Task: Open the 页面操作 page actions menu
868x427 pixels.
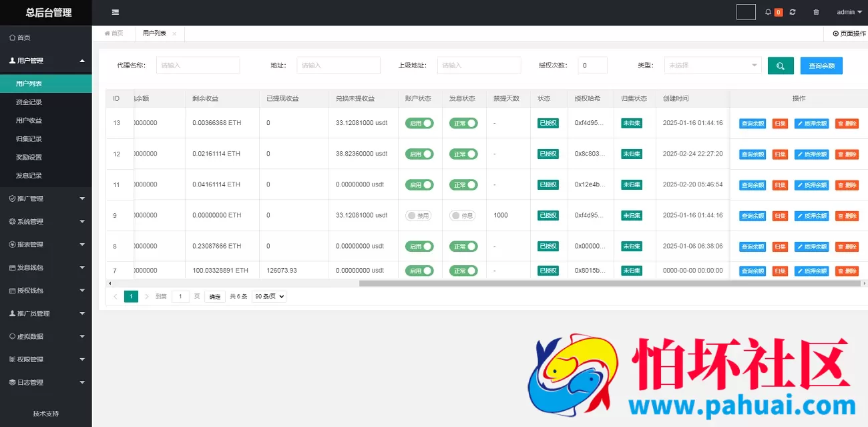Action: (849, 33)
